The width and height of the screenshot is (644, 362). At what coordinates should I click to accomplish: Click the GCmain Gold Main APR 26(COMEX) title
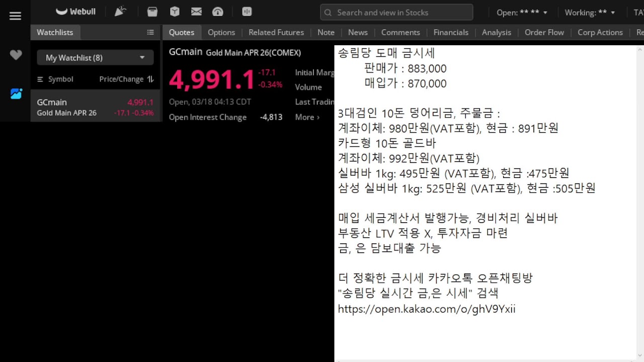pyautogui.click(x=235, y=52)
